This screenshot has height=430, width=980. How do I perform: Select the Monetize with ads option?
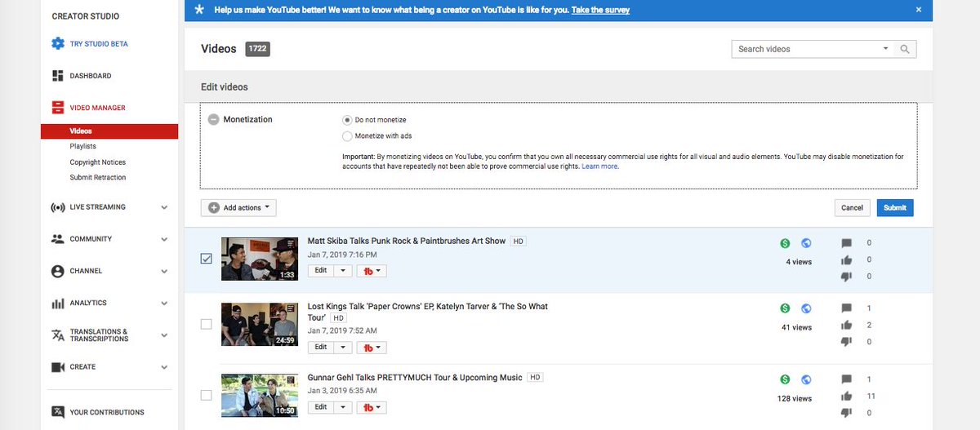click(347, 136)
